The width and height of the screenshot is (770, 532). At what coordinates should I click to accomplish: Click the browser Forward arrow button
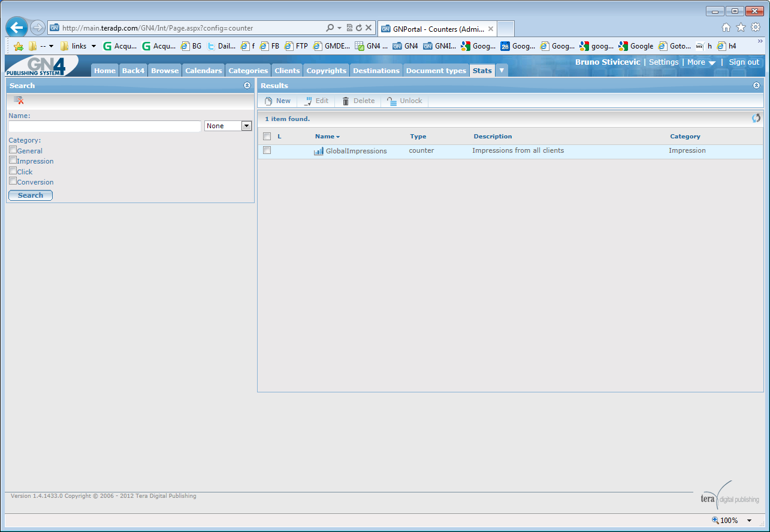38,28
